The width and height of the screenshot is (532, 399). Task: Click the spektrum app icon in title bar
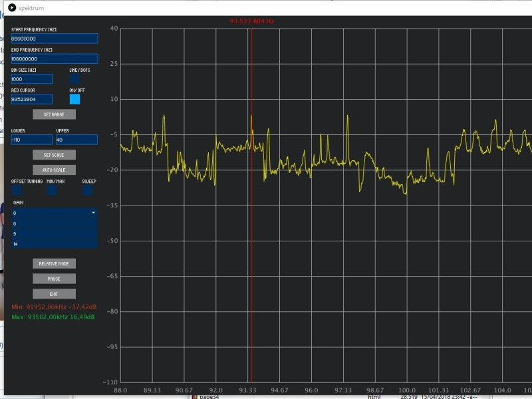(11, 7)
